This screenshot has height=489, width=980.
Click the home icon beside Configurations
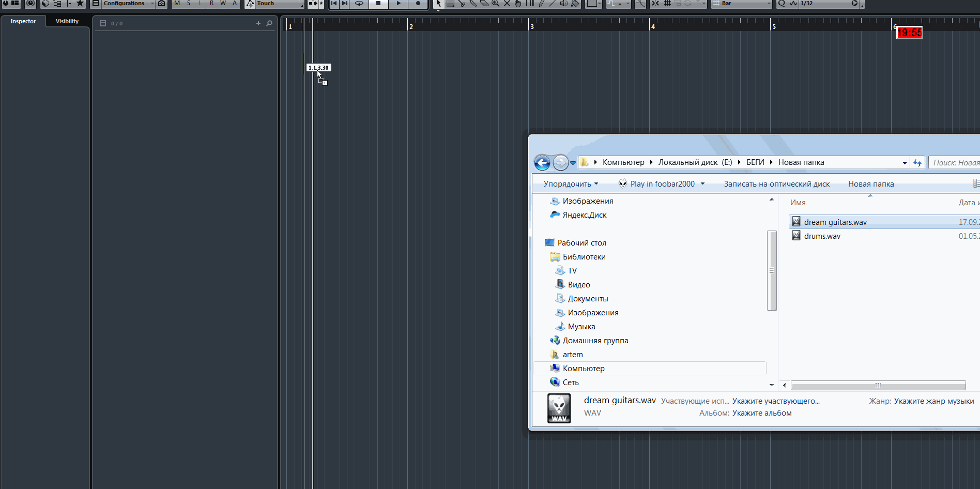coord(161,3)
